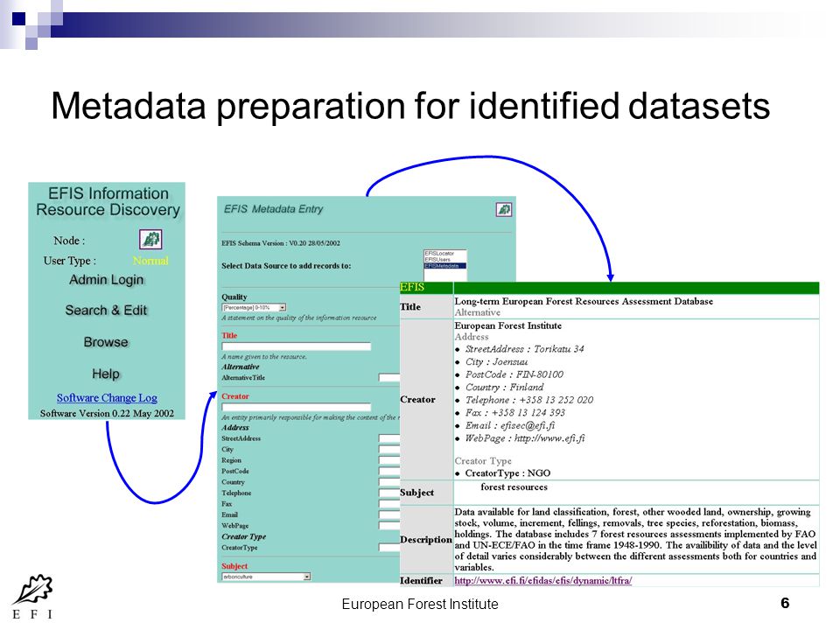The width and height of the screenshot is (840, 630).
Task: Click 'European Forest Institute' in the Creator cell
Action: coord(507,325)
